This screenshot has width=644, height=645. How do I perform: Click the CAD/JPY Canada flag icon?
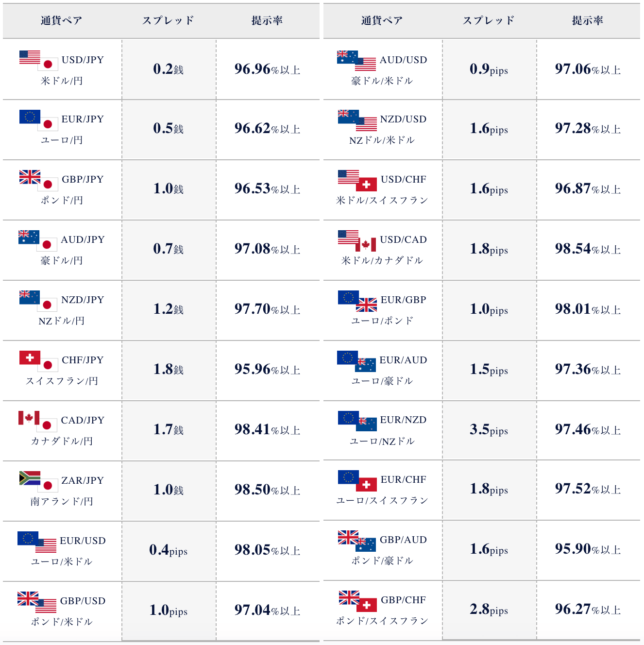(29, 418)
